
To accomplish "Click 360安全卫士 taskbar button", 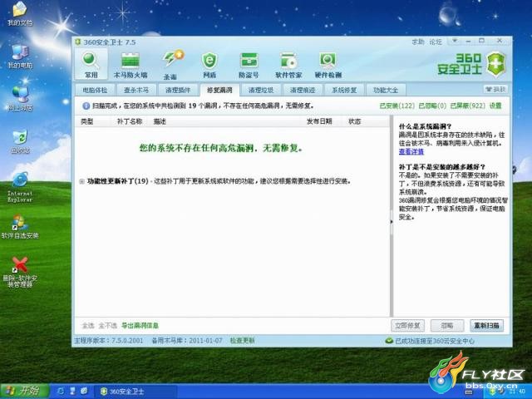I will coord(135,392).
